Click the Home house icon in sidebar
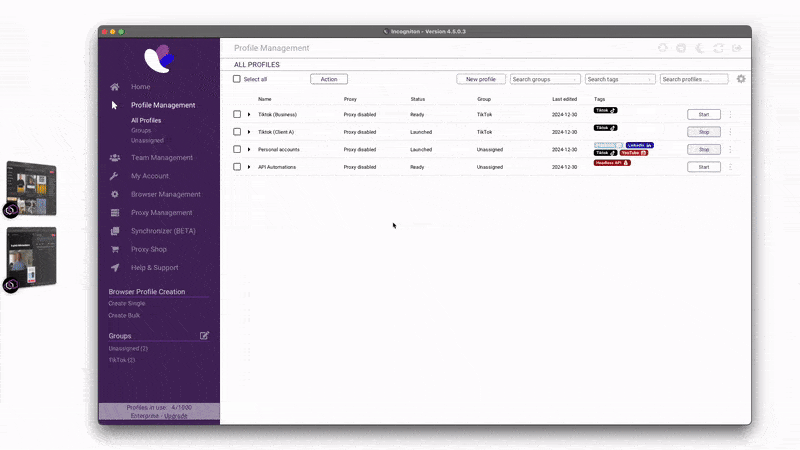The height and width of the screenshot is (450, 800). click(x=115, y=87)
